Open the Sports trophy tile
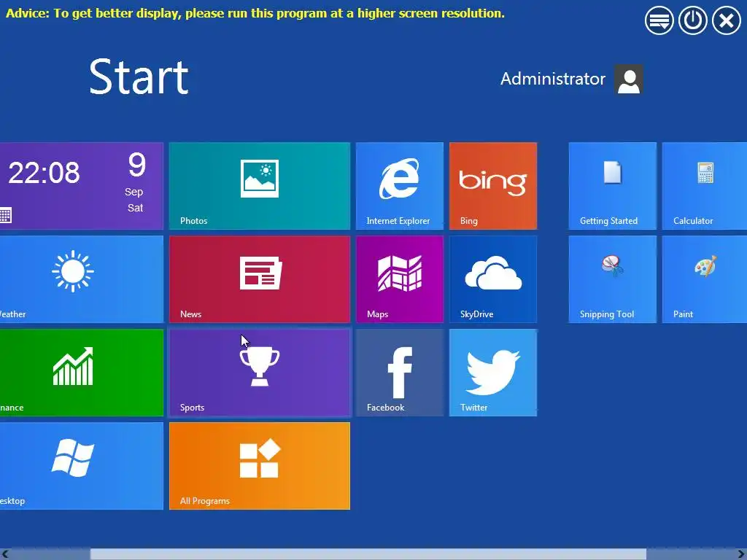747x560 pixels. tap(260, 373)
